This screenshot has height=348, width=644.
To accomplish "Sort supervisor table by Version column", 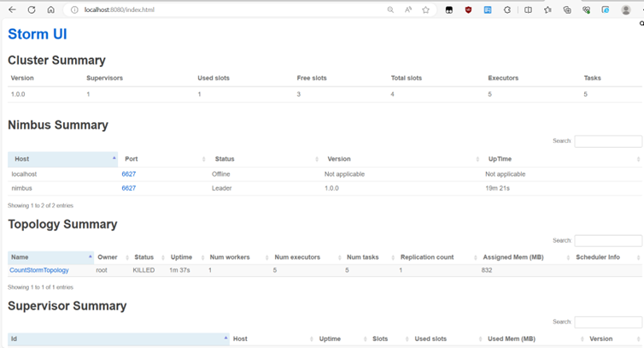I will (614, 339).
